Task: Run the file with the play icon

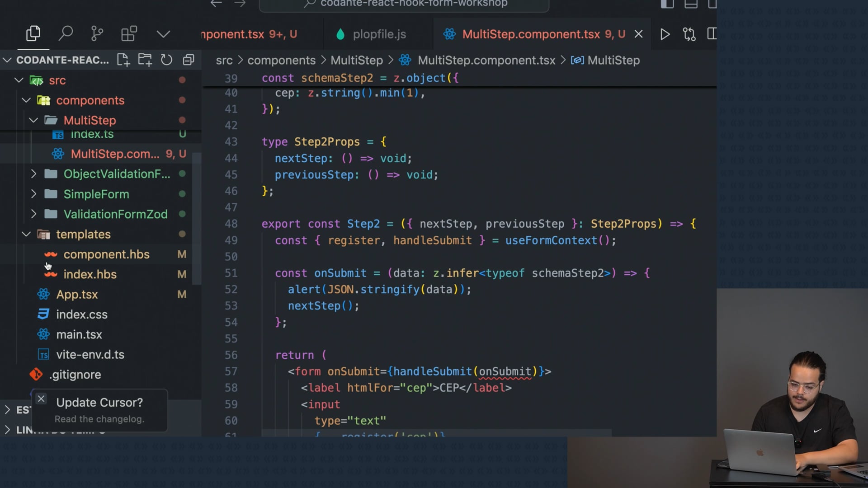Action: pos(665,34)
